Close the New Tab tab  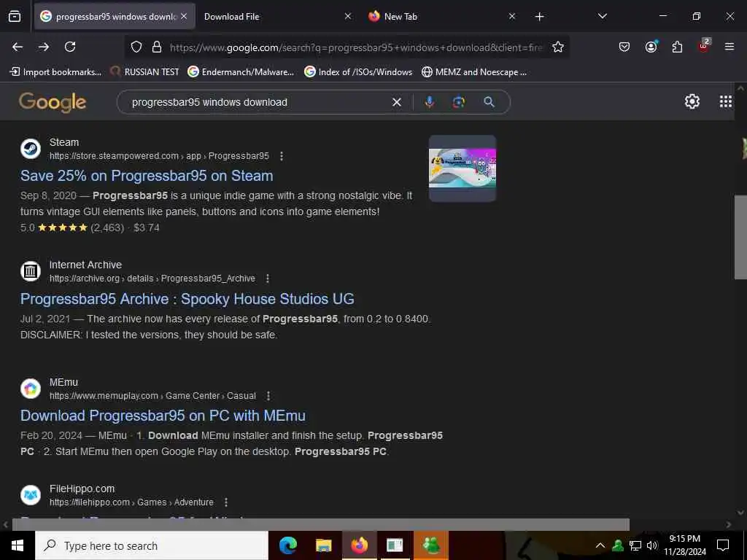[511, 16]
